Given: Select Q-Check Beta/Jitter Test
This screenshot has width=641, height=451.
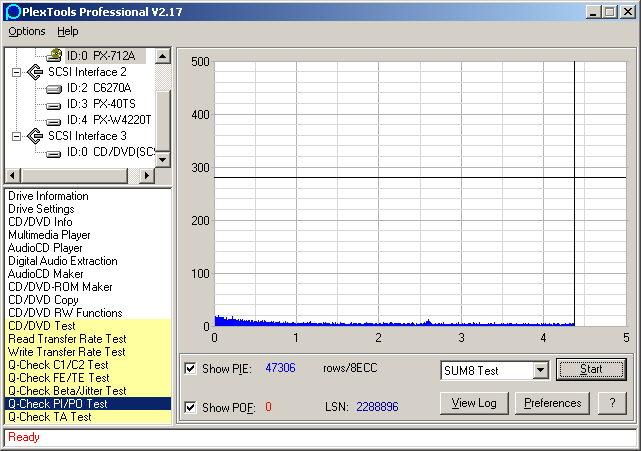Looking at the screenshot, I should (88, 391).
